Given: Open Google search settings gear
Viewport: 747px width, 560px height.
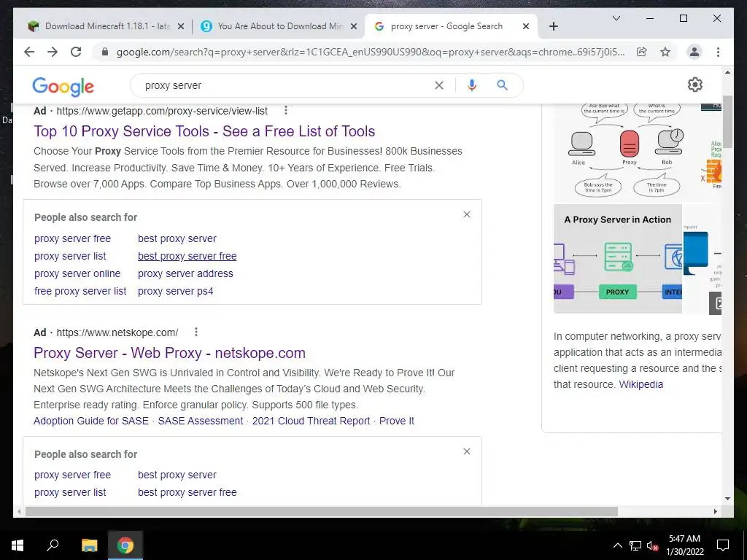Looking at the screenshot, I should [695, 85].
